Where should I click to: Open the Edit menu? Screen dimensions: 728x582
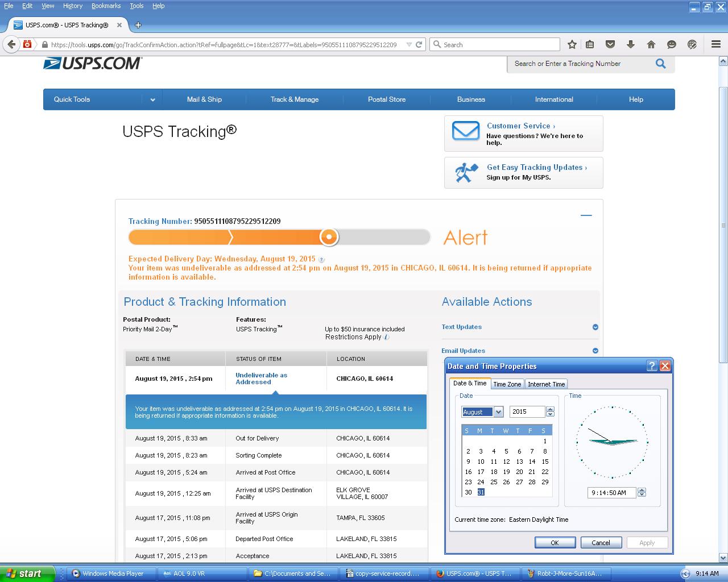[x=27, y=6]
